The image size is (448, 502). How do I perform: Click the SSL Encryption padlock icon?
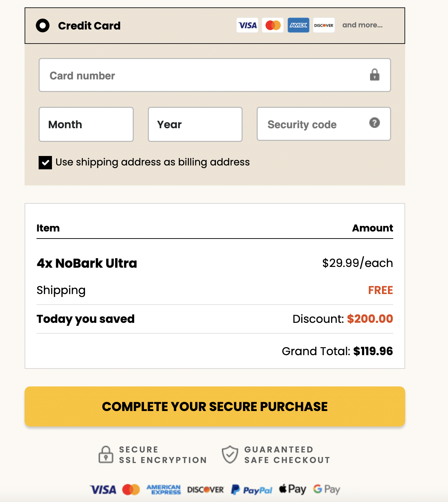[x=105, y=454]
